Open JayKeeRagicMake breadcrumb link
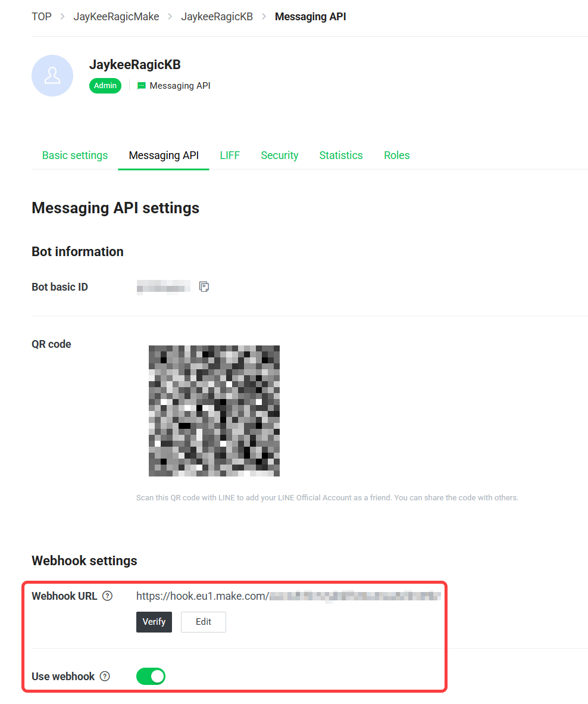 click(x=116, y=17)
